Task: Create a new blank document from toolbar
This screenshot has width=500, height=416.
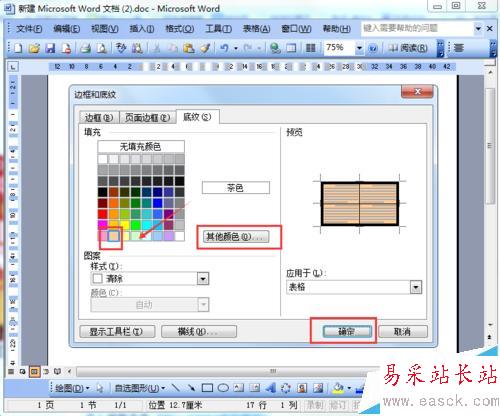Action: pos(18,48)
